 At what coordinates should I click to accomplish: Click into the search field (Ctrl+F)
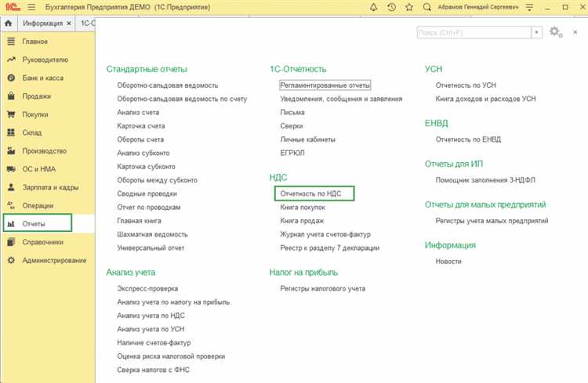pos(474,33)
